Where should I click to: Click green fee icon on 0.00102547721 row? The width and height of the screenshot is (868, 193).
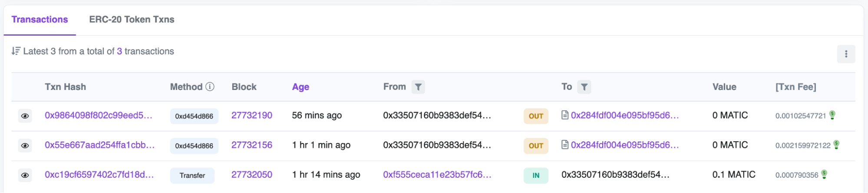pyautogui.click(x=832, y=115)
